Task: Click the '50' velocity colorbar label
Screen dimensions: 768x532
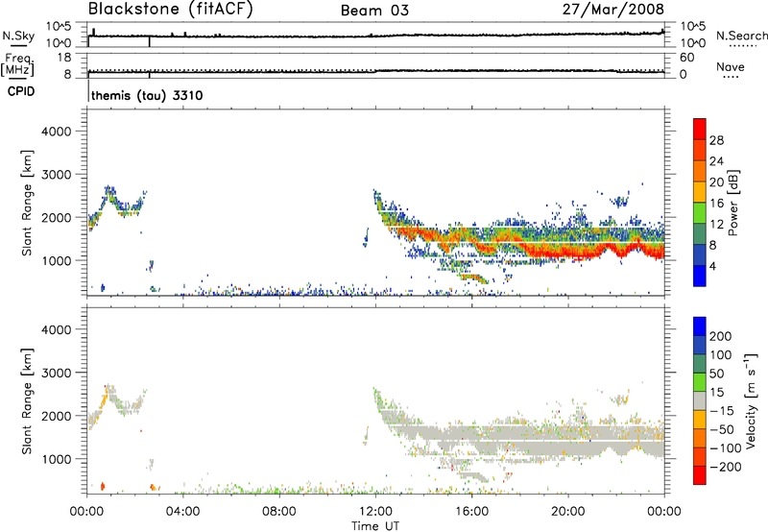Action: pos(716,374)
